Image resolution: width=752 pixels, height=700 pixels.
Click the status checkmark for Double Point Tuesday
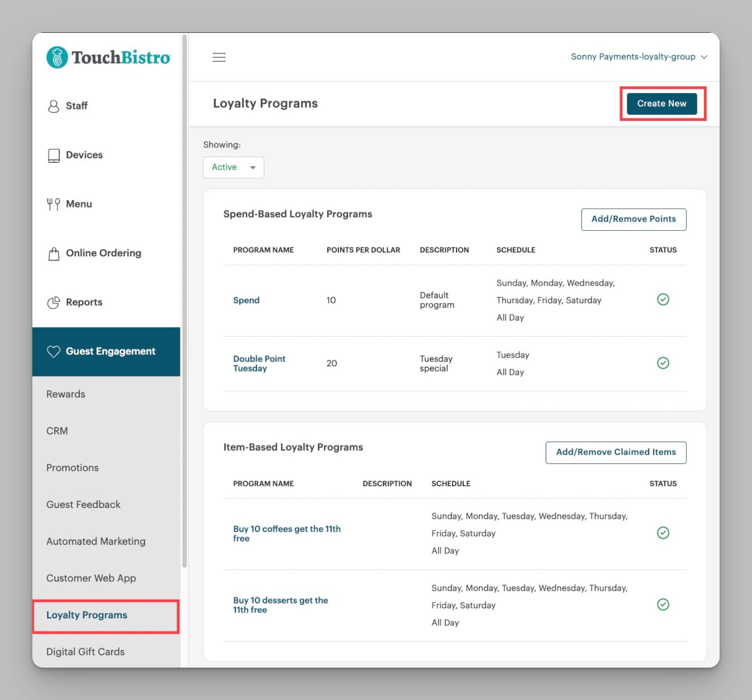tap(663, 363)
